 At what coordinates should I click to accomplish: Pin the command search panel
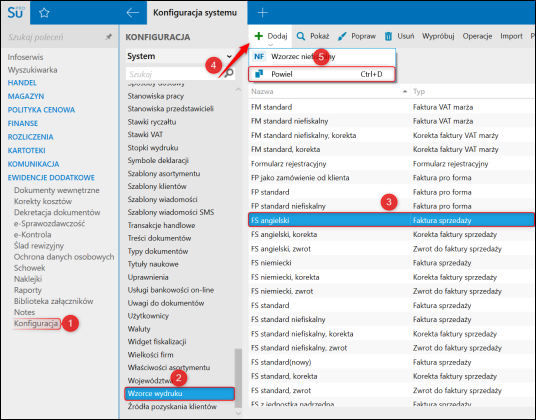click(108, 37)
